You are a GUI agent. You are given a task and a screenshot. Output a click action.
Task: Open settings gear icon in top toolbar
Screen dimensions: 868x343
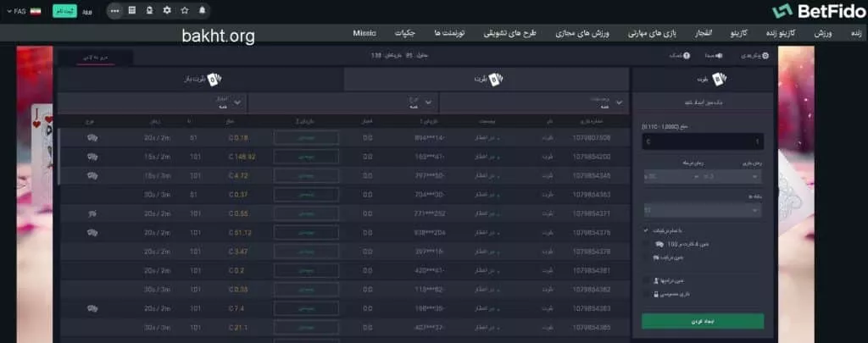click(166, 11)
